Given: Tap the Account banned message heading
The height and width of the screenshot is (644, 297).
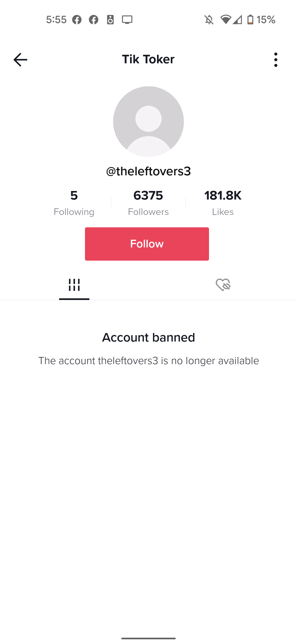Looking at the screenshot, I should tap(148, 337).
